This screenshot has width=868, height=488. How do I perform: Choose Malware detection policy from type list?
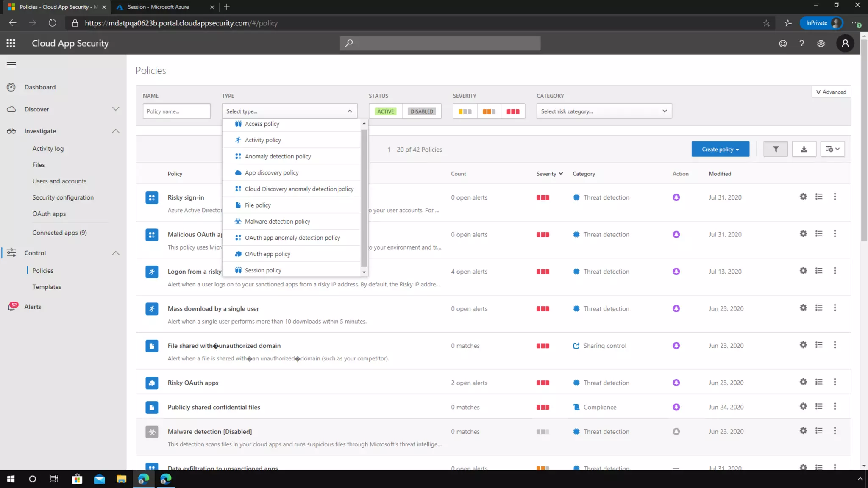(x=277, y=222)
